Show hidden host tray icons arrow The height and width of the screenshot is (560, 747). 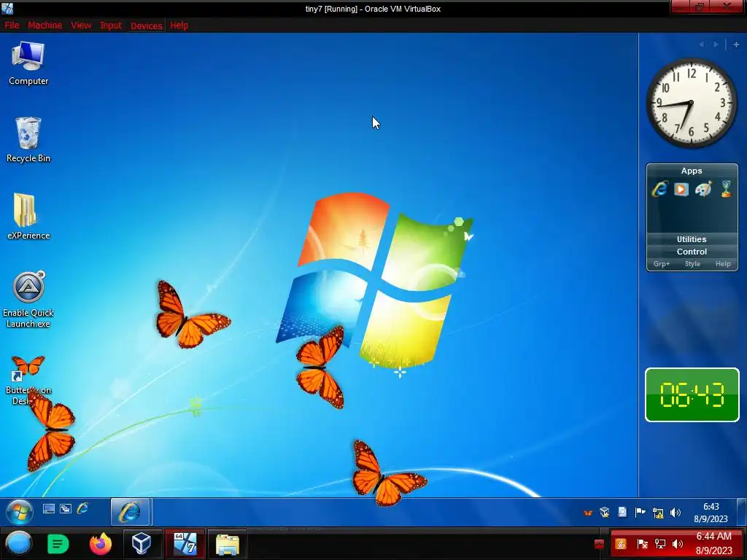tap(600, 544)
